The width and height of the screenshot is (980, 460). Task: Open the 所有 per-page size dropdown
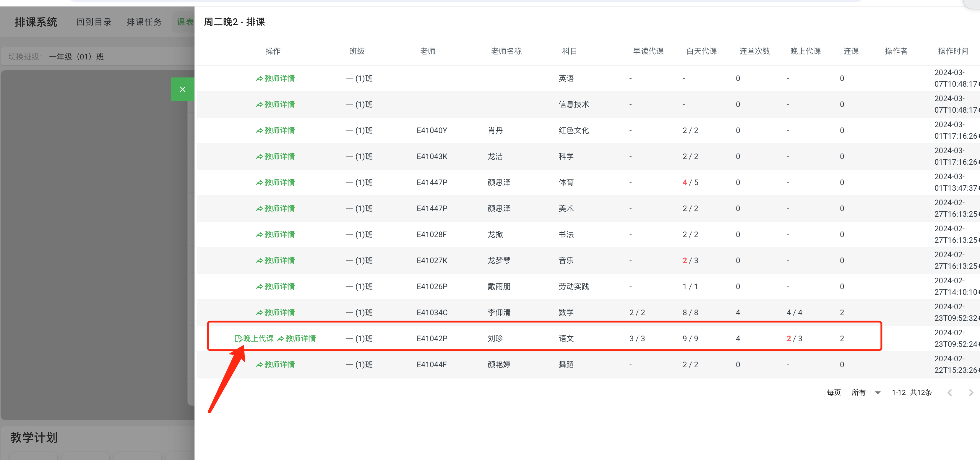point(859,392)
